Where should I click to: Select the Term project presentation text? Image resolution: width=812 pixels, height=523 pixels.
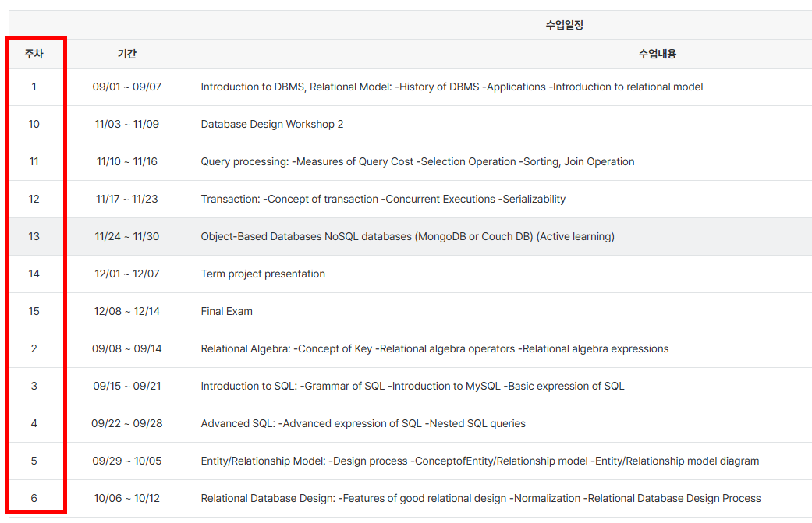click(263, 274)
